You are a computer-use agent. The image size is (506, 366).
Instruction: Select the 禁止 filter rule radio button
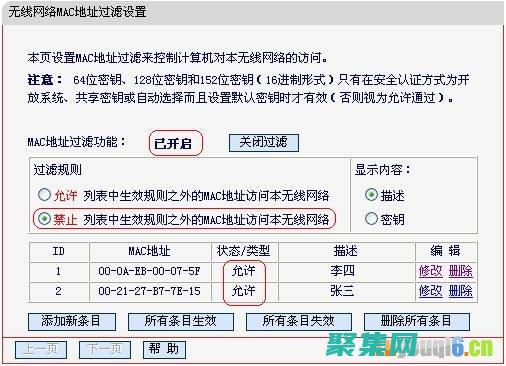(x=44, y=219)
